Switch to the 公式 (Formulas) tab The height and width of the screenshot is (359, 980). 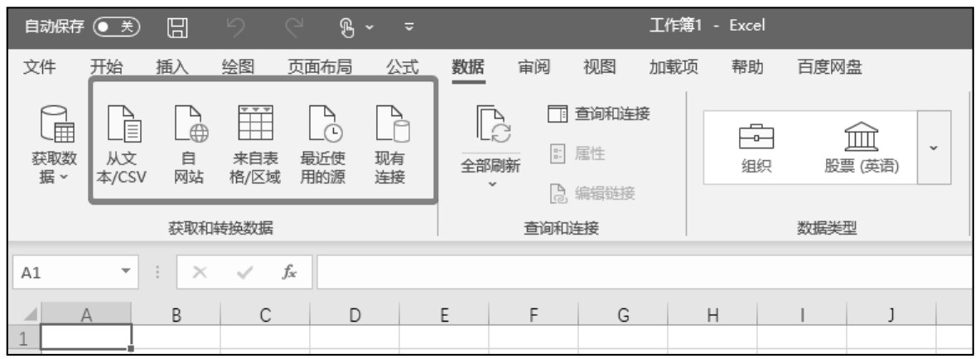coord(403,67)
